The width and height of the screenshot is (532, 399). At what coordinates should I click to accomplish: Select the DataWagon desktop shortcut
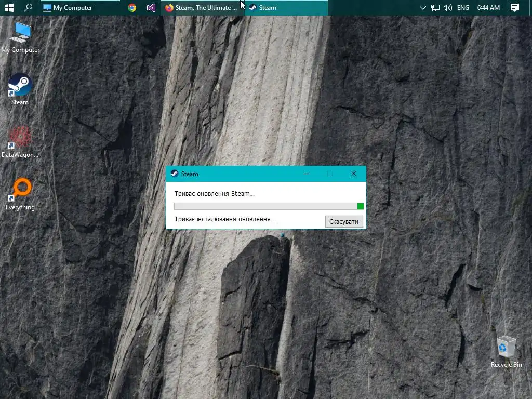tap(20, 142)
